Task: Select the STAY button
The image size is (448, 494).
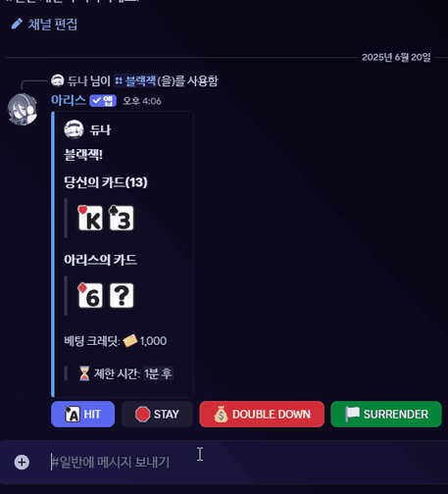Action: (157, 414)
